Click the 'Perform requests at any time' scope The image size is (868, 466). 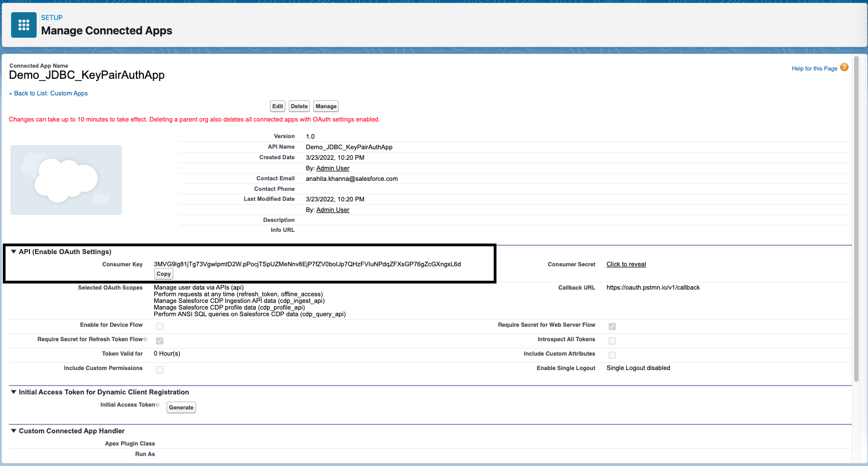point(238,294)
